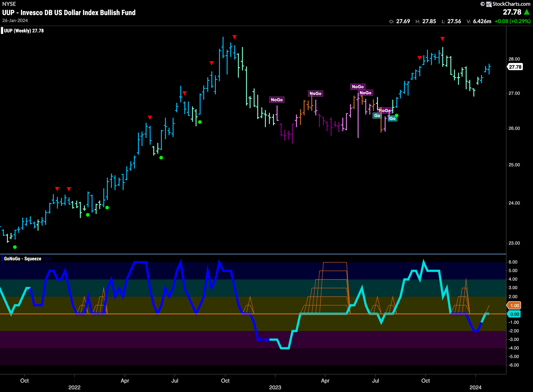Click the 27.78 price tag on the axis
The width and height of the screenshot is (533, 392).
pos(515,67)
